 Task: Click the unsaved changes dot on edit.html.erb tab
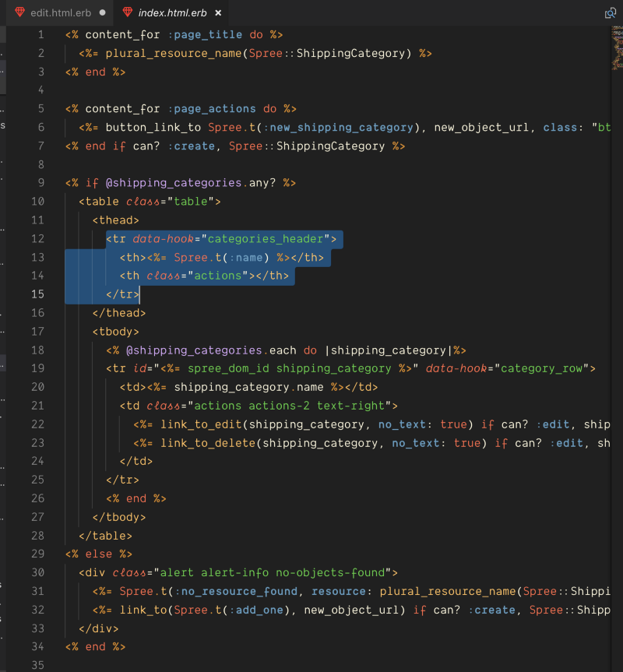100,12
